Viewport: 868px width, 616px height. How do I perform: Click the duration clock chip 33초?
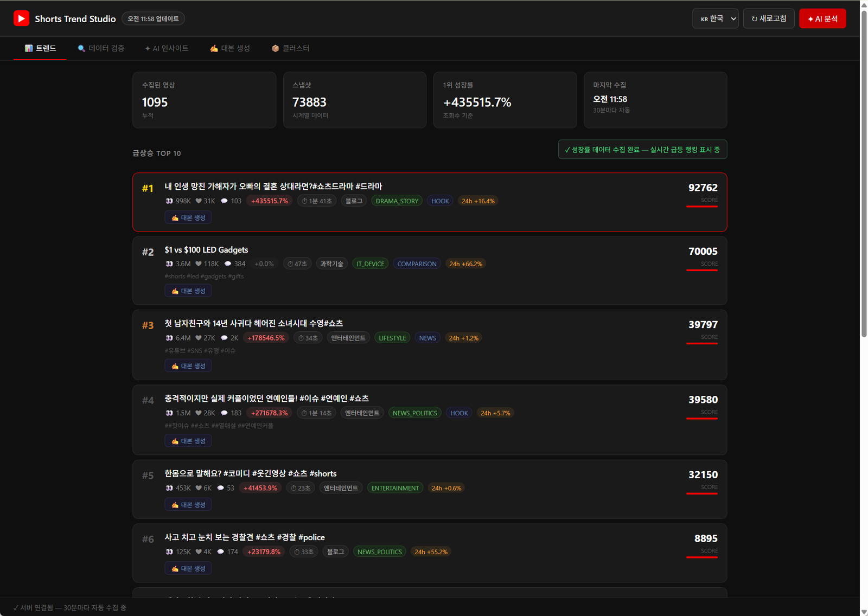point(304,552)
